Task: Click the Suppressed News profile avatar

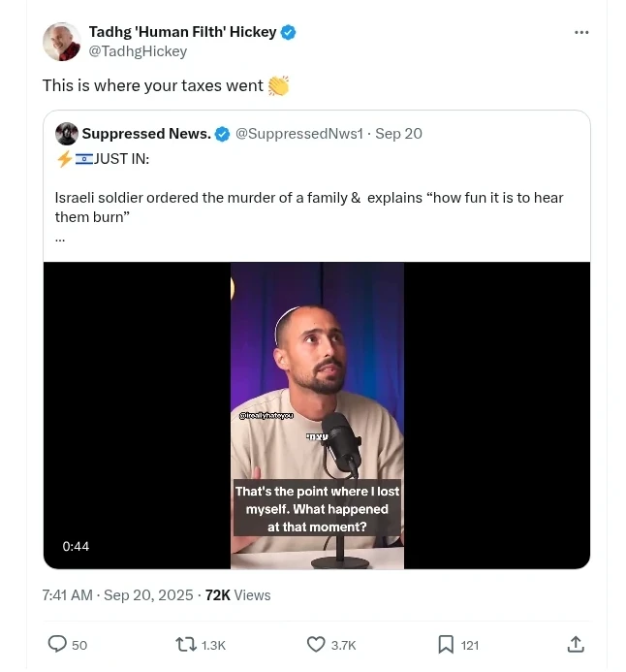Action: point(67,134)
